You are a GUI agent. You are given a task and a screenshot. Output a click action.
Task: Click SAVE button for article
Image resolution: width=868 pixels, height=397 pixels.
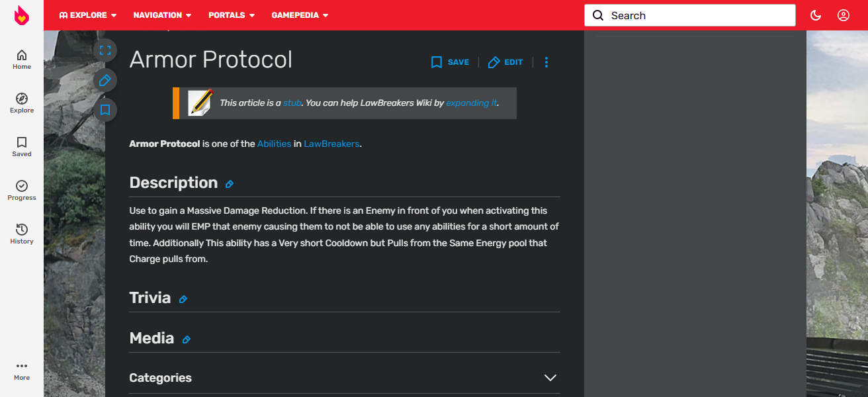click(x=450, y=62)
